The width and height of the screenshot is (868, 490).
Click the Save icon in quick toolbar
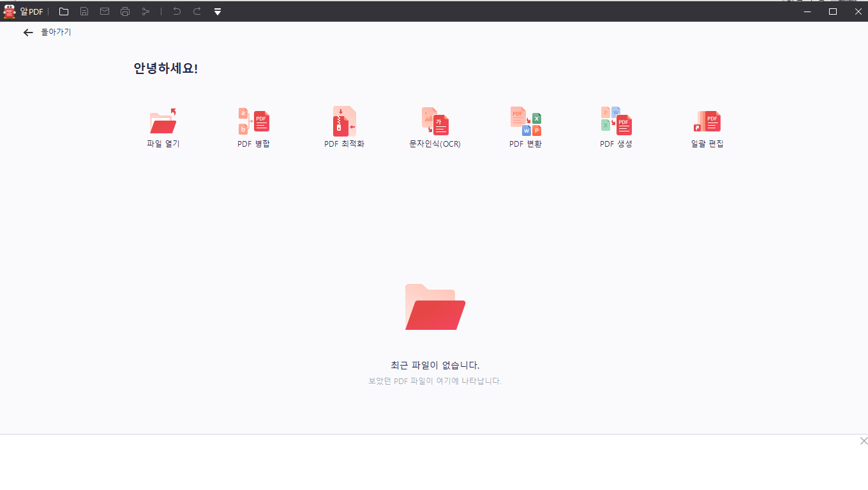[x=84, y=11]
